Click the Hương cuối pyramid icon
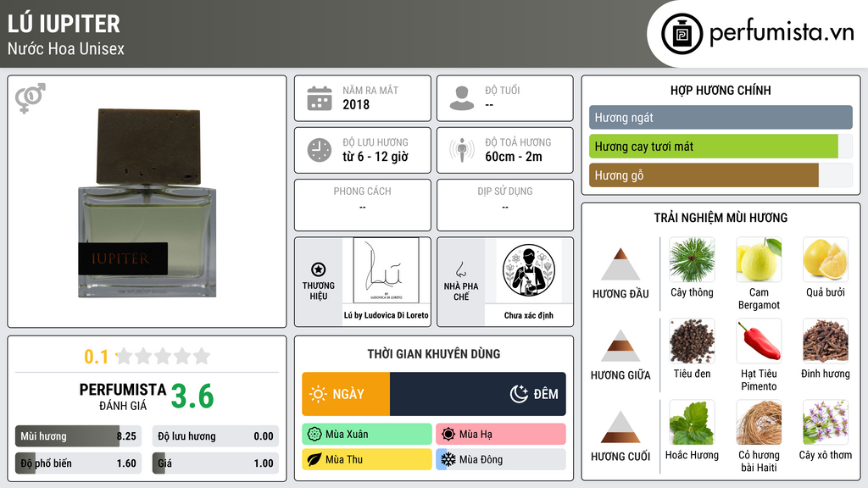Image resolution: width=868 pixels, height=488 pixels. coord(620,427)
